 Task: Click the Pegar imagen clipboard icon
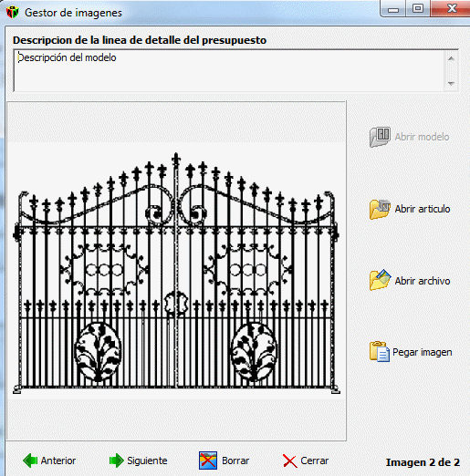click(x=380, y=352)
